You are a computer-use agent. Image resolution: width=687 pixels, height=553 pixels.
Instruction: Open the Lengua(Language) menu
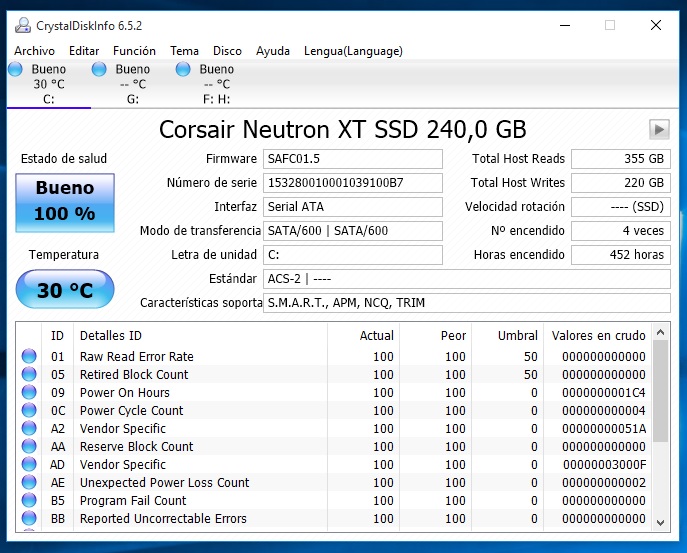pos(353,51)
